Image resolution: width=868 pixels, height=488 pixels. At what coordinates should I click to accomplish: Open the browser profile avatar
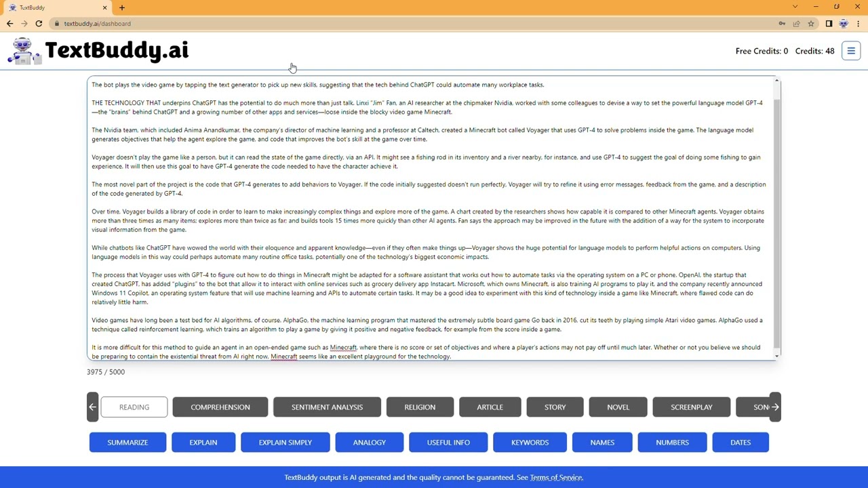pos(844,24)
